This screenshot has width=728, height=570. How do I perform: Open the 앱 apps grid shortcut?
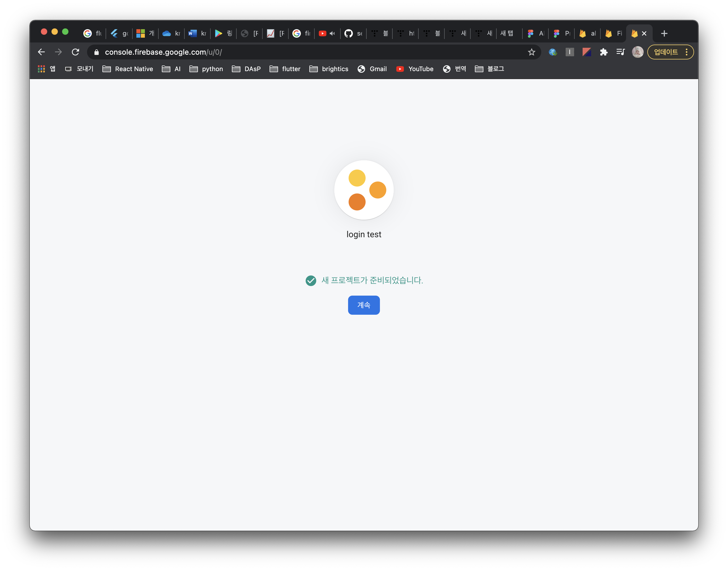pyautogui.click(x=46, y=69)
